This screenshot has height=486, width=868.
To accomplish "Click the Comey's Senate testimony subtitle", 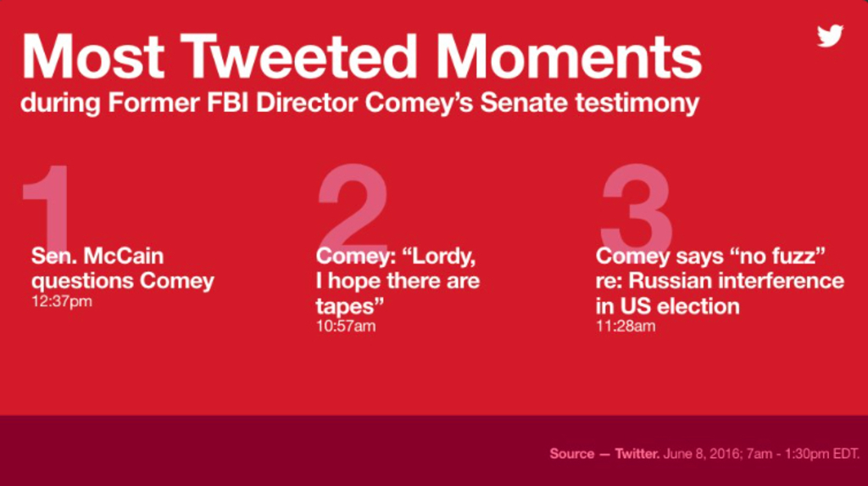I will [x=359, y=103].
